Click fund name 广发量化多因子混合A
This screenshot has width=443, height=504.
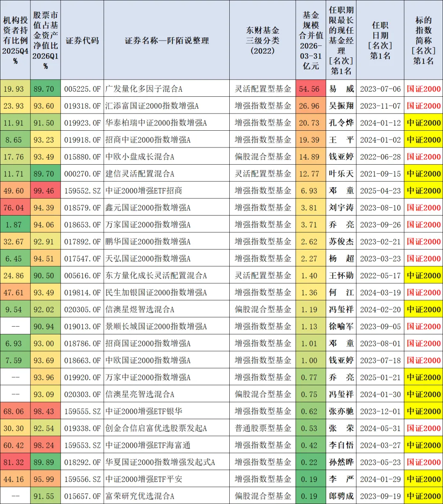pyautogui.click(x=144, y=89)
